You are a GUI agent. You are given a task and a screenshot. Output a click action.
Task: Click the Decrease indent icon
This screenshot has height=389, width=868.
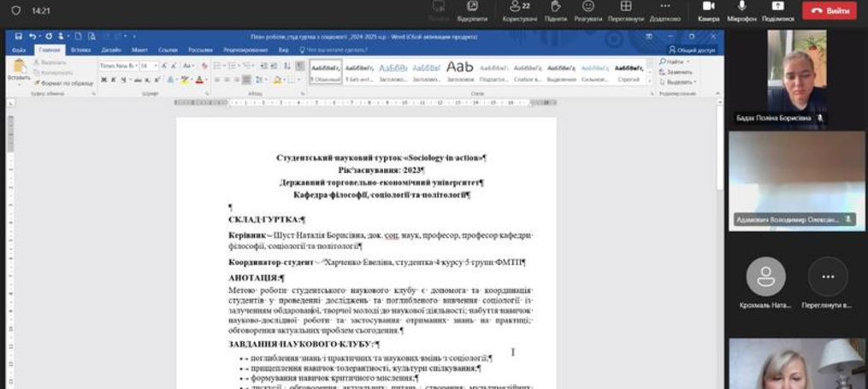pos(263,66)
